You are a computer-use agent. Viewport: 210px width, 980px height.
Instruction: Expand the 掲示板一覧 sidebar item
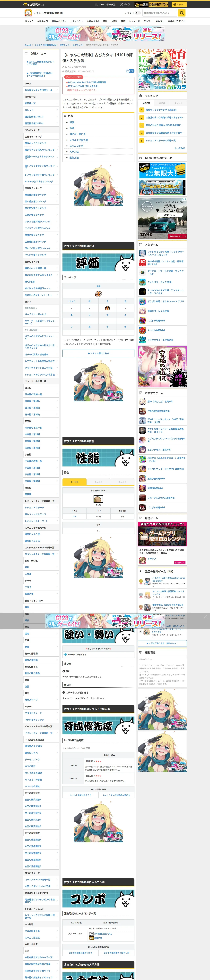click(x=41, y=104)
